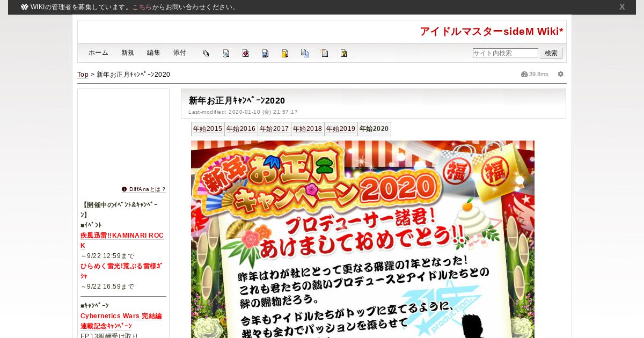Follow the こちら contact link in banner
The width and height of the screenshot is (644, 338).
pyautogui.click(x=142, y=7)
